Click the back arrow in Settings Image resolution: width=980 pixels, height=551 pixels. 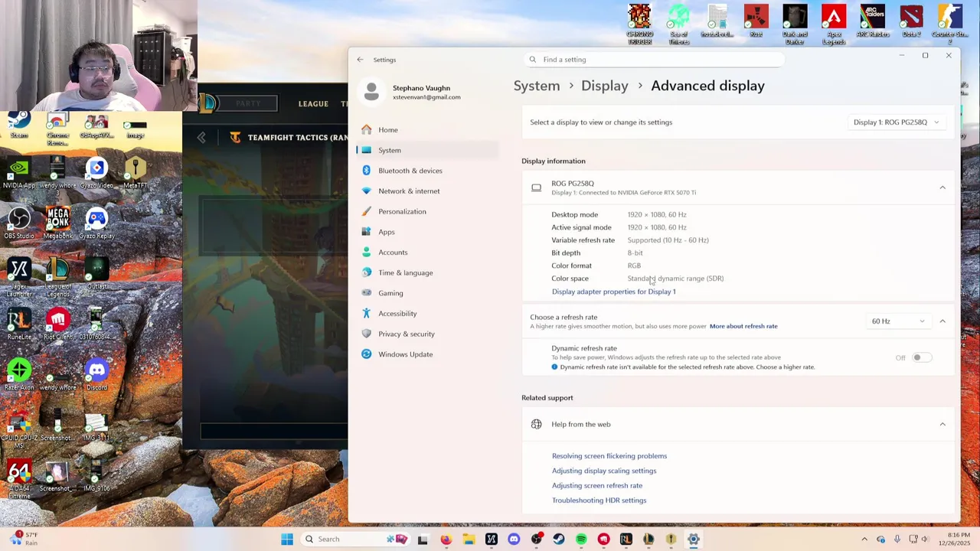point(361,60)
